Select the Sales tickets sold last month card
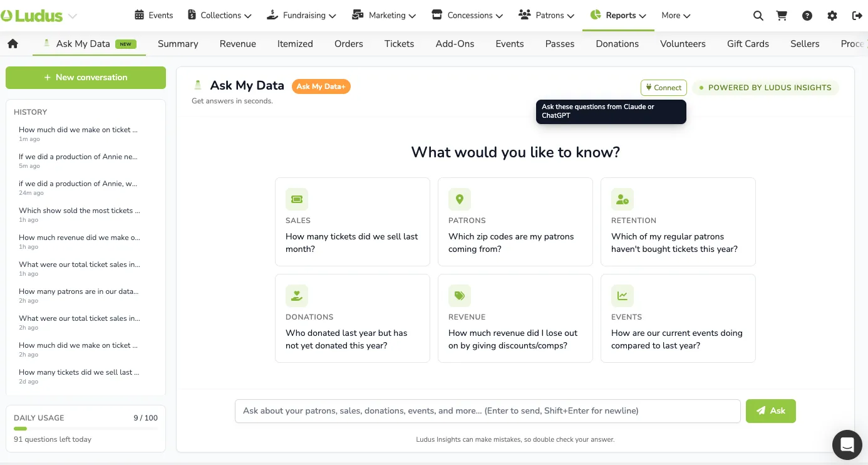The height and width of the screenshot is (465, 868). (353, 222)
